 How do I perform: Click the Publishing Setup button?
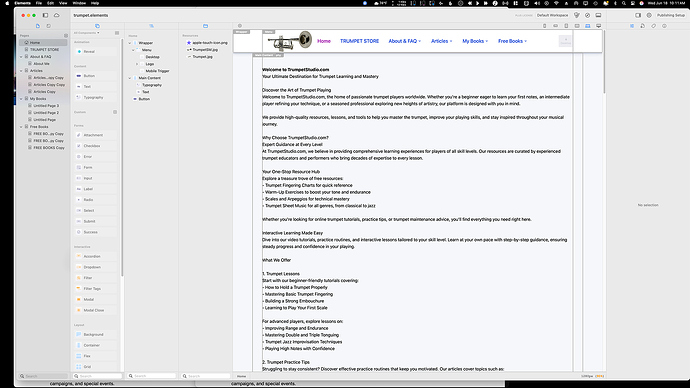coord(671,15)
